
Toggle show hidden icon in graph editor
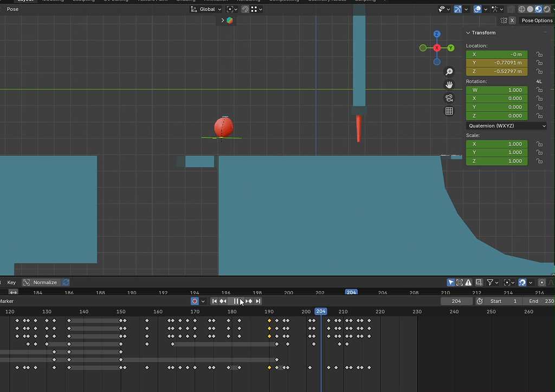460,283
